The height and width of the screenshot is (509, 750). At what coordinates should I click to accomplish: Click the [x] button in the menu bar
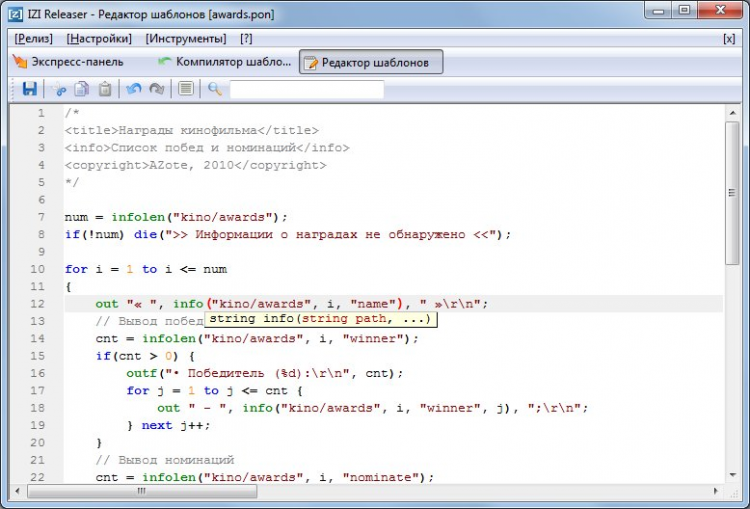point(729,39)
